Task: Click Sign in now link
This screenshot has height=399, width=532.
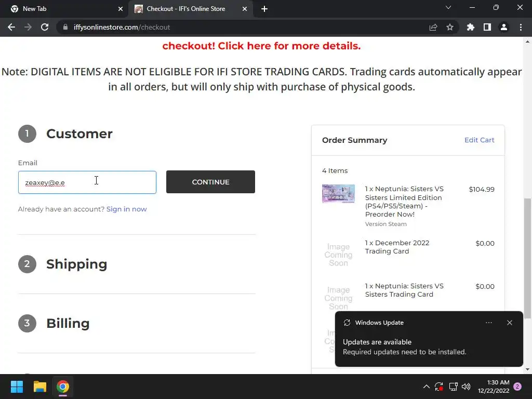Action: [x=127, y=209]
